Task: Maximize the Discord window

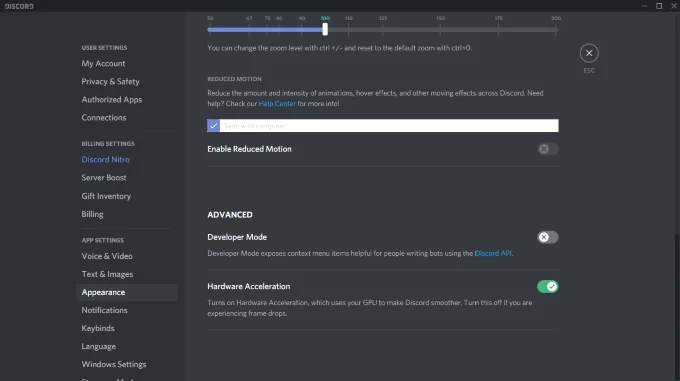Action: (x=659, y=6)
